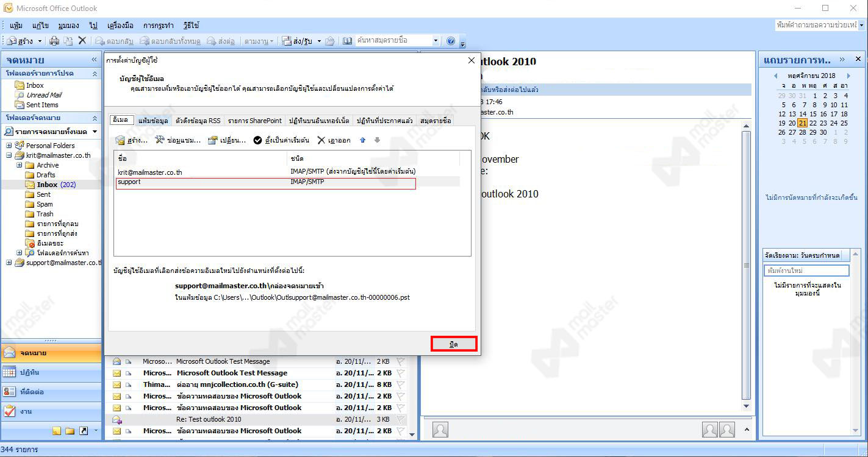The width and height of the screenshot is (868, 457).
Task: Switch to รายการ SharePoint tab
Action: point(255,121)
